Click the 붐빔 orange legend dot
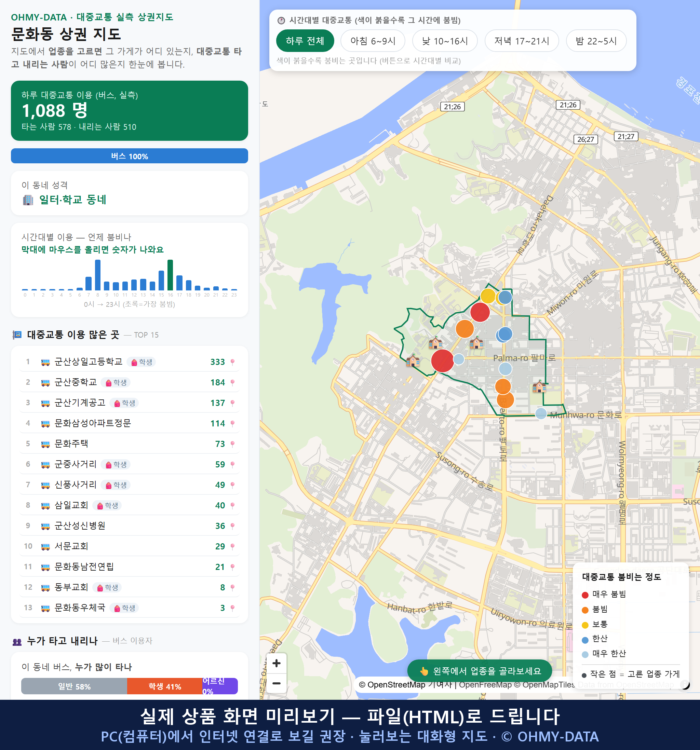 (x=585, y=610)
